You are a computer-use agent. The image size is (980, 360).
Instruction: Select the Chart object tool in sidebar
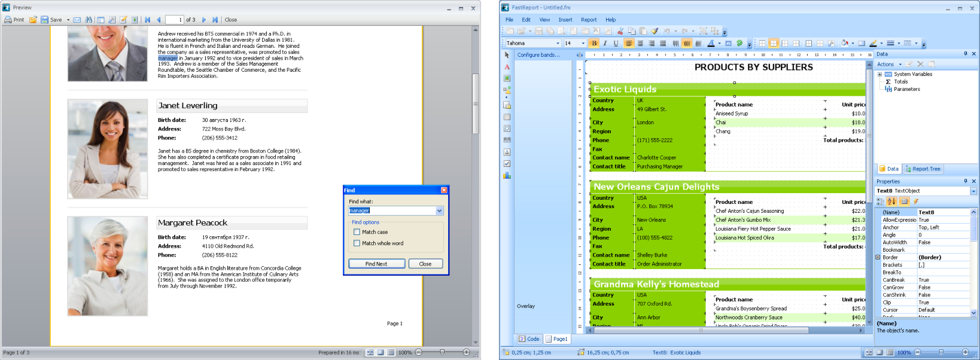[507, 175]
